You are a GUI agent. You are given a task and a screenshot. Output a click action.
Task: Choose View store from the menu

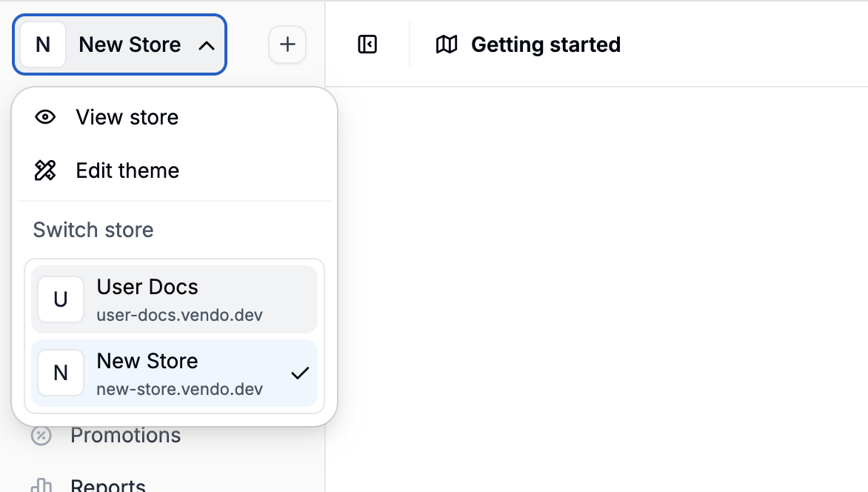click(126, 117)
